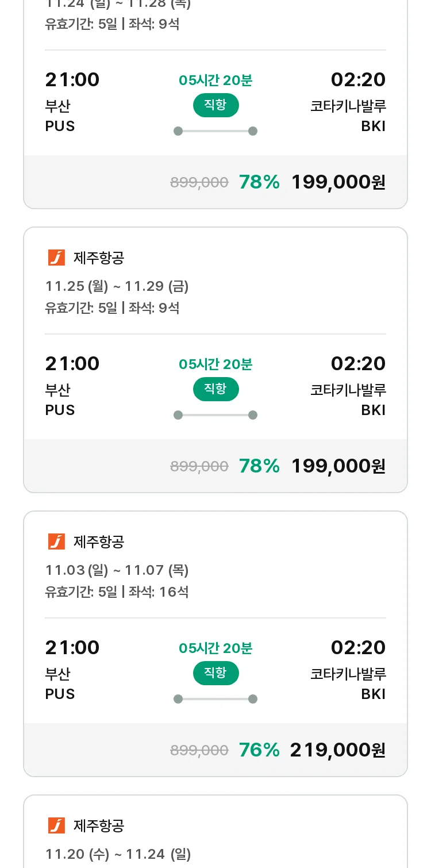The image size is (431, 868).
Task: Click 부산 PUS departure on 11.03 flight
Action: (60, 683)
